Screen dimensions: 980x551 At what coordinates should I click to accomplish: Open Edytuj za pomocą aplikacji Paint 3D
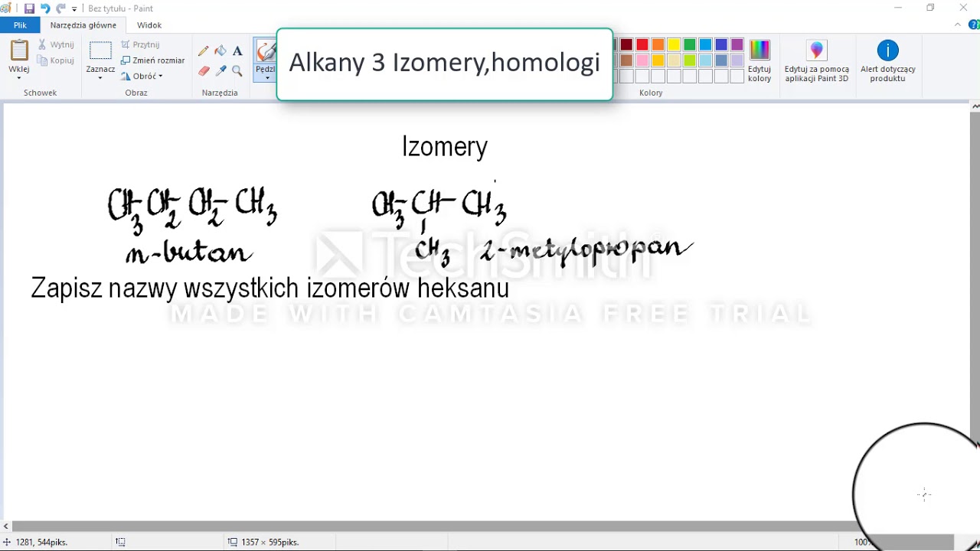817,61
